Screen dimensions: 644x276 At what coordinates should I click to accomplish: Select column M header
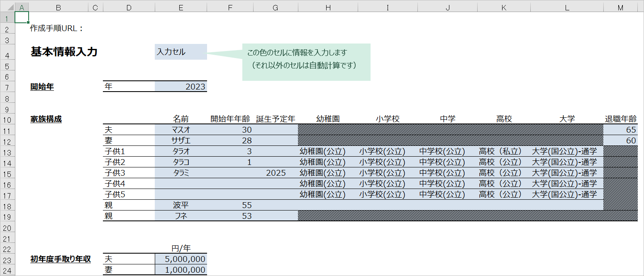[620, 7]
